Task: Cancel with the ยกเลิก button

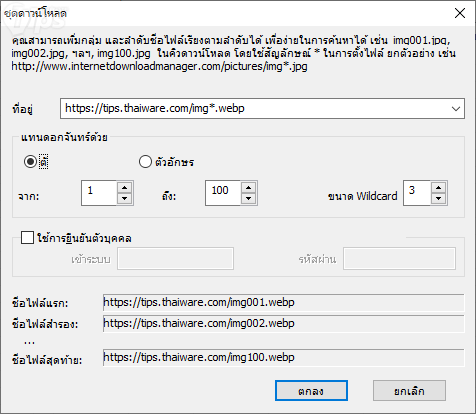Action: click(409, 391)
